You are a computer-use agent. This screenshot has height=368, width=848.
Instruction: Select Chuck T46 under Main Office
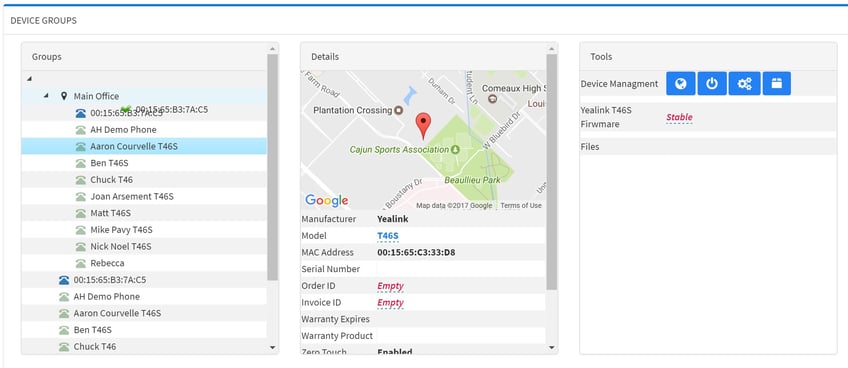111,180
